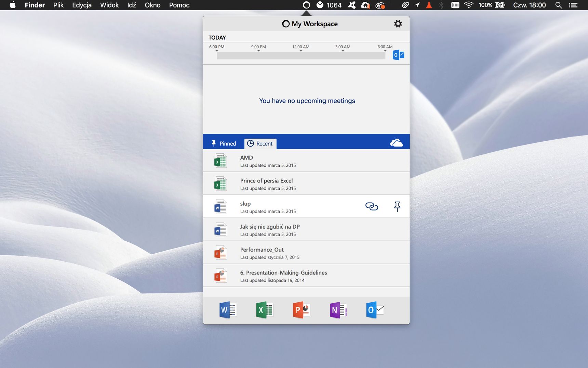Viewport: 588px width, 368px height.
Task: Click the paperclip menu bar icon
Action: pos(405,5)
